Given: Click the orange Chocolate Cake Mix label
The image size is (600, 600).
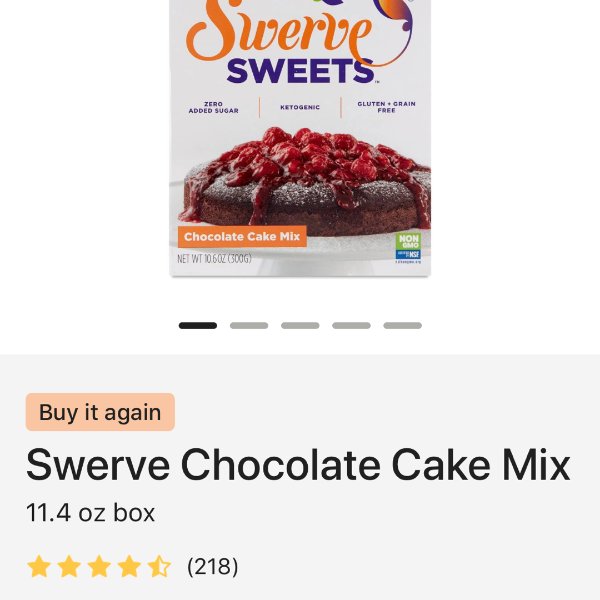Looking at the screenshot, I should (242, 236).
